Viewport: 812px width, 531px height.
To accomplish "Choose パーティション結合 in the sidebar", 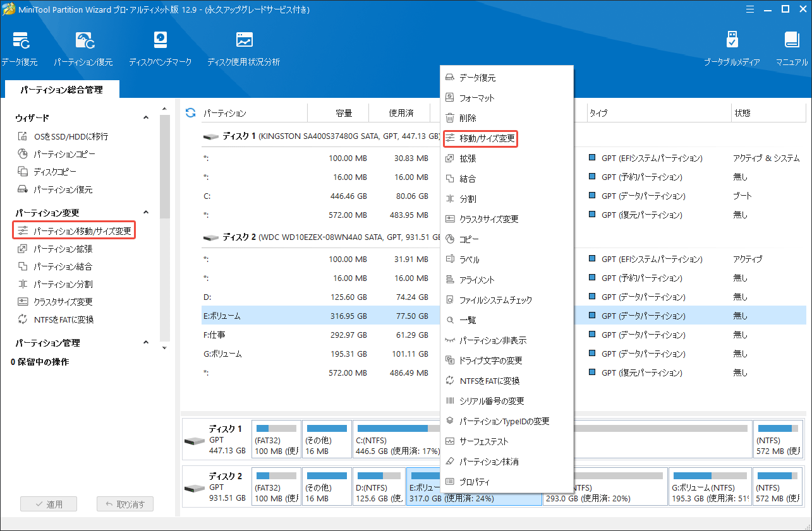I will 55,266.
